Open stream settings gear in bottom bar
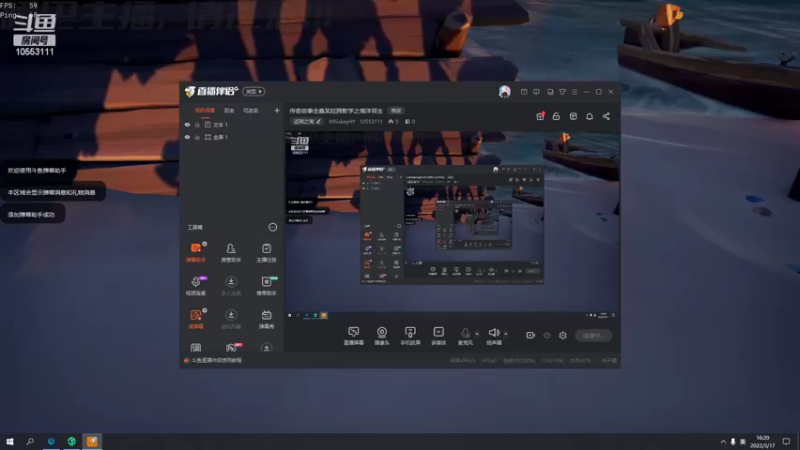 coord(563,335)
